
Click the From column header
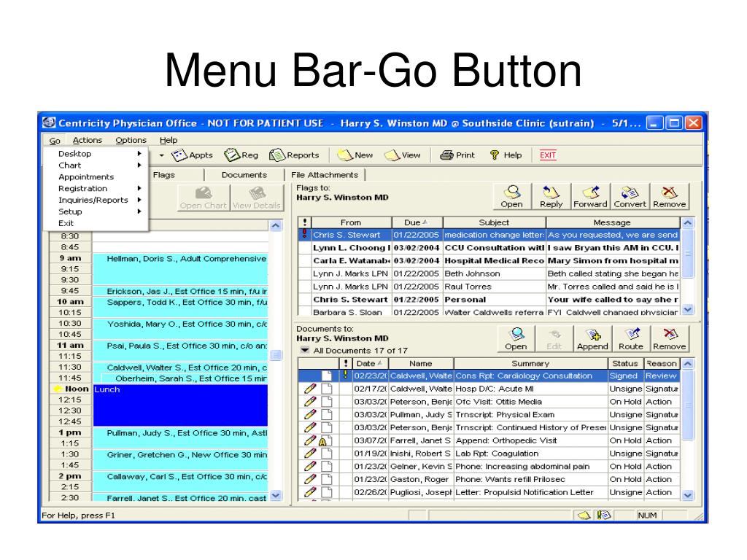coord(351,222)
